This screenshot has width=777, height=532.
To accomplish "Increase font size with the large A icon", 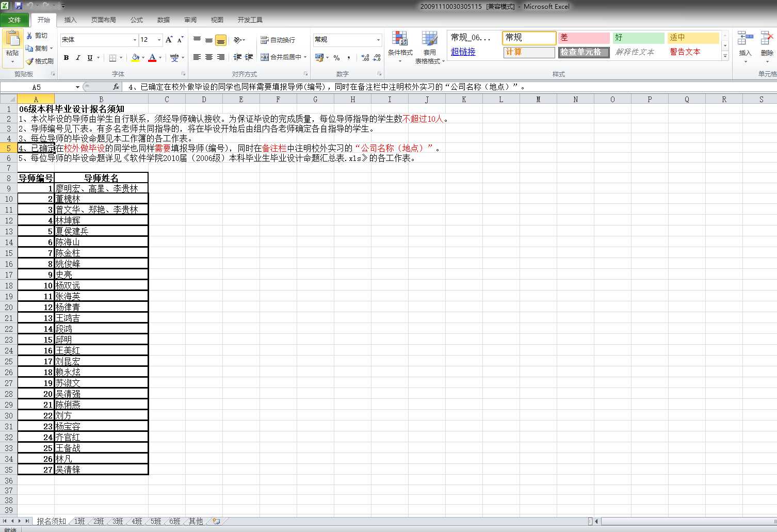I will click(x=169, y=40).
